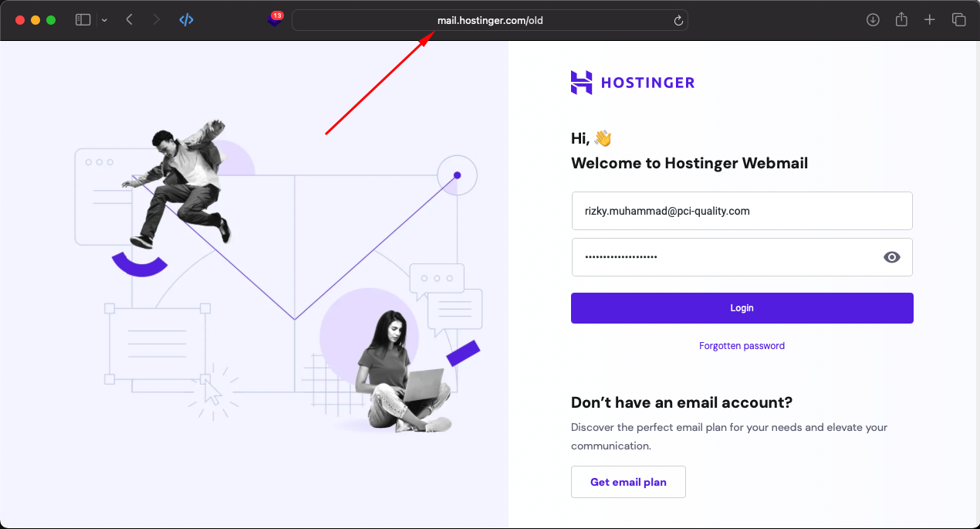Toggle password visibility with the eye icon
Screen dimensions: 980x529
click(892, 257)
